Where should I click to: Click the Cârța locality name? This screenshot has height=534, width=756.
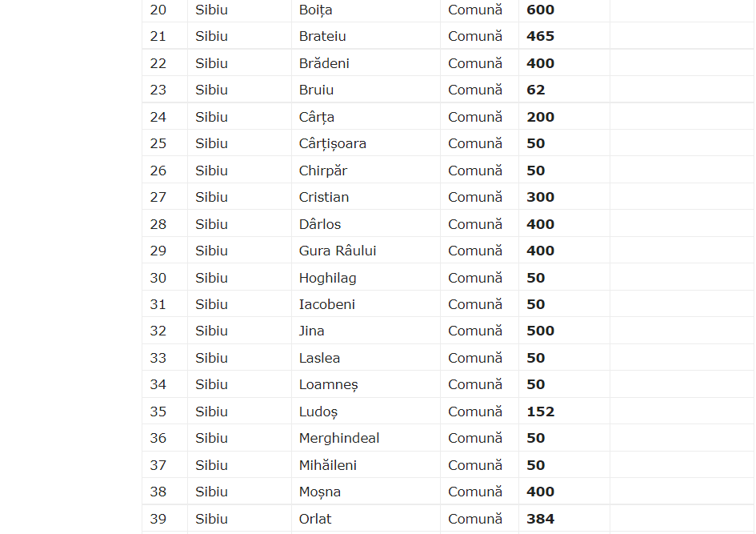(x=317, y=117)
